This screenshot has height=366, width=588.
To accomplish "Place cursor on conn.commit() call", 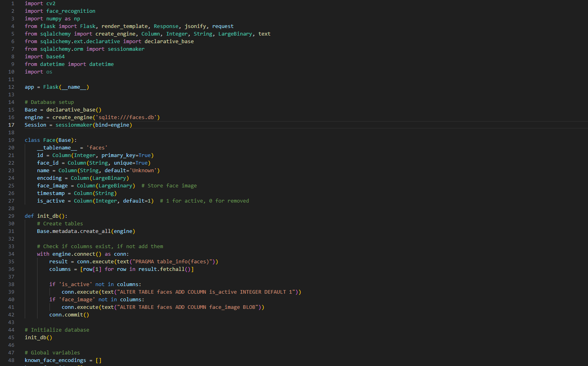I will 69,315.
